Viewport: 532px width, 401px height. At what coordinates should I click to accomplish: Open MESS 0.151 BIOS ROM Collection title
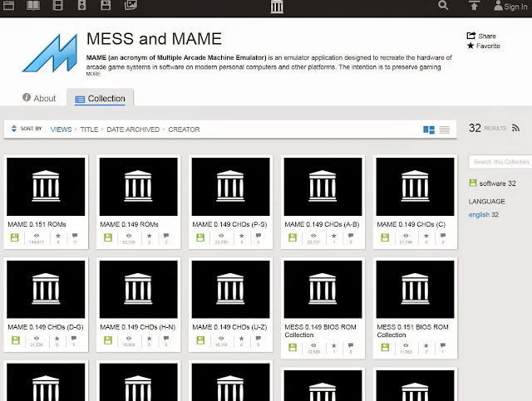click(412, 330)
